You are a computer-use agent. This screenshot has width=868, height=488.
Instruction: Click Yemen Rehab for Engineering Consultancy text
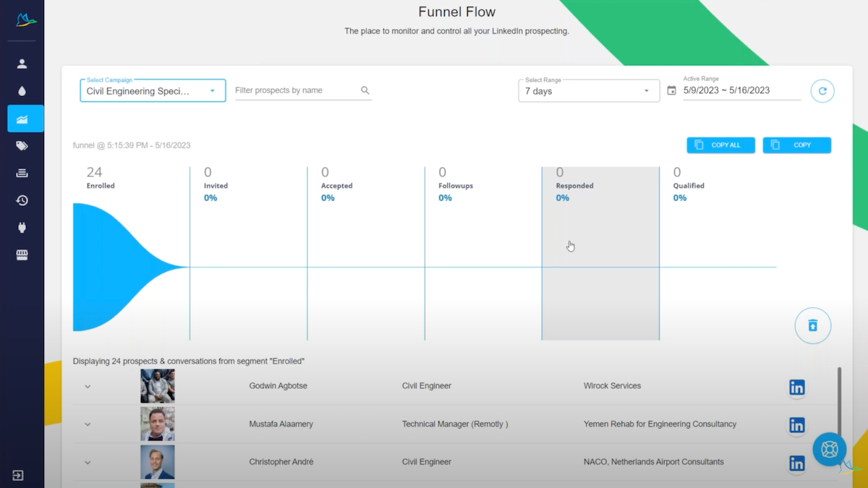tap(660, 424)
